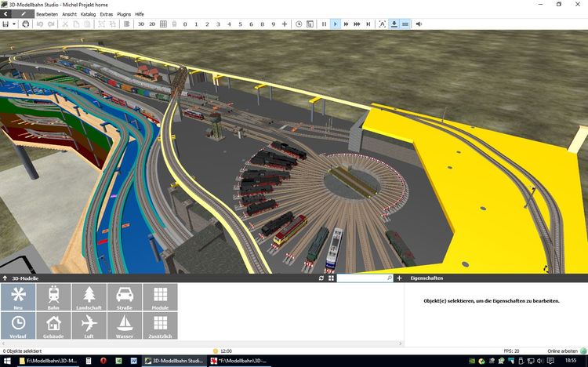Open the Wasser model category
The image size is (588, 367).
pyautogui.click(x=124, y=325)
